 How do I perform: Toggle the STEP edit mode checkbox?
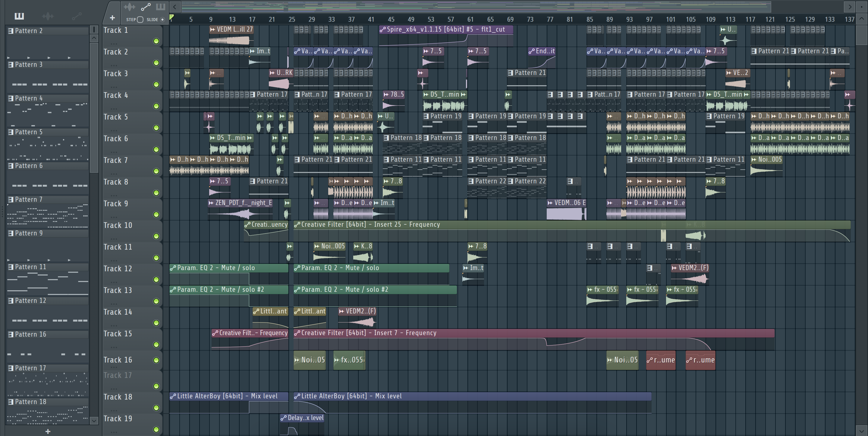(x=140, y=20)
